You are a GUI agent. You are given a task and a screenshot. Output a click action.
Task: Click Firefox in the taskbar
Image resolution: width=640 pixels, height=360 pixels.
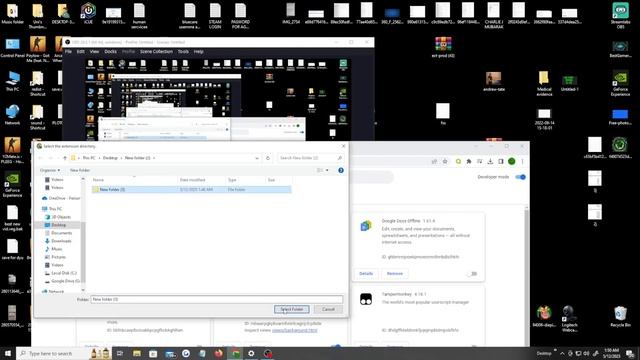pyautogui.click(x=219, y=353)
